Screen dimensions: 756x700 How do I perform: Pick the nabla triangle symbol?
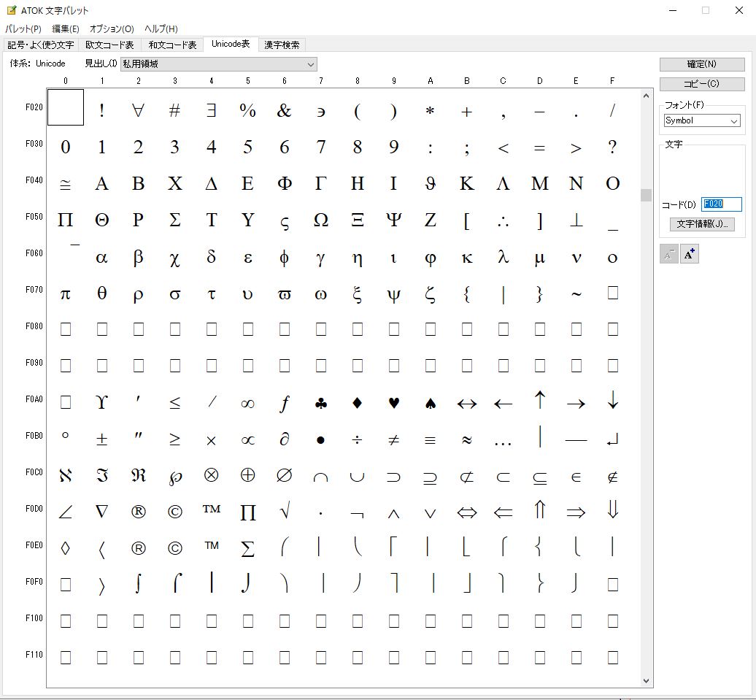101,512
